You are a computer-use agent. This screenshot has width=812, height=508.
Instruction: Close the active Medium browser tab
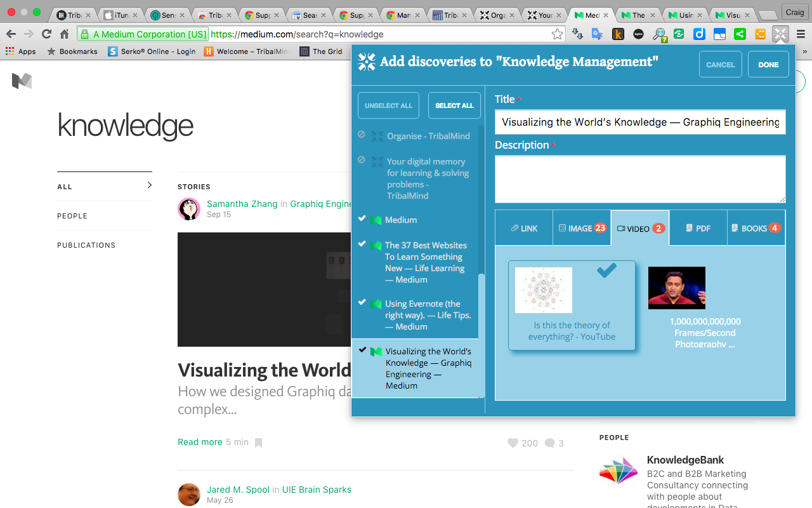point(606,15)
